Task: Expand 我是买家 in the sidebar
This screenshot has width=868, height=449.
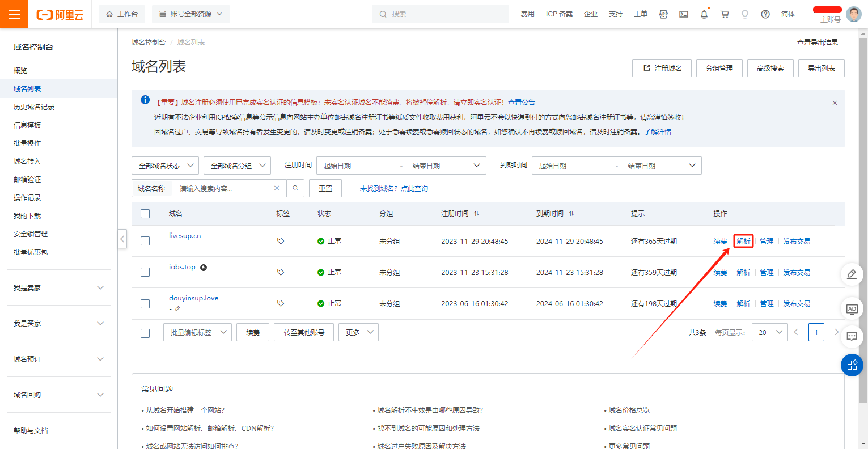Action: pyautogui.click(x=58, y=323)
